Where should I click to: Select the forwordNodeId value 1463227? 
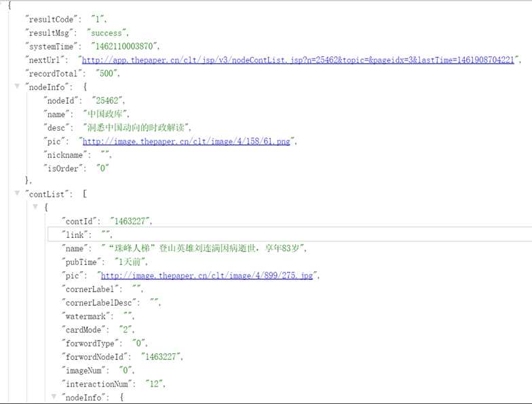pyautogui.click(x=161, y=357)
